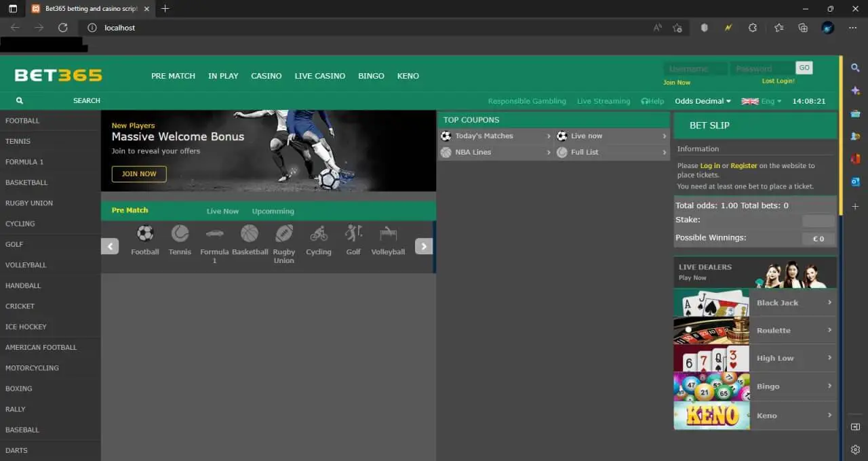Select the Pre Match tab

pyautogui.click(x=130, y=210)
